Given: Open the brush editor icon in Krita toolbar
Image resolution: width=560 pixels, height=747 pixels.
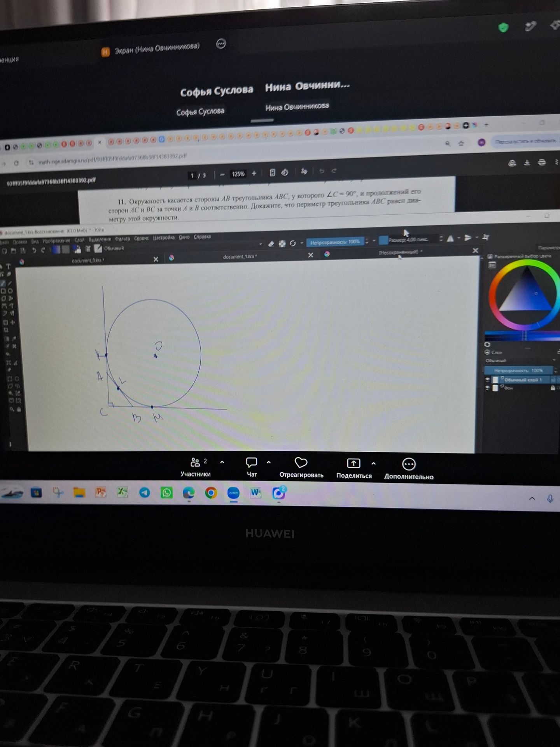Looking at the screenshot, I should click(88, 249).
